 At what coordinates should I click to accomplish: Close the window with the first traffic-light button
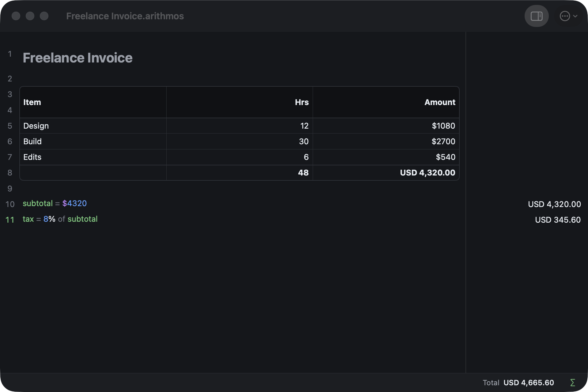[x=16, y=16]
